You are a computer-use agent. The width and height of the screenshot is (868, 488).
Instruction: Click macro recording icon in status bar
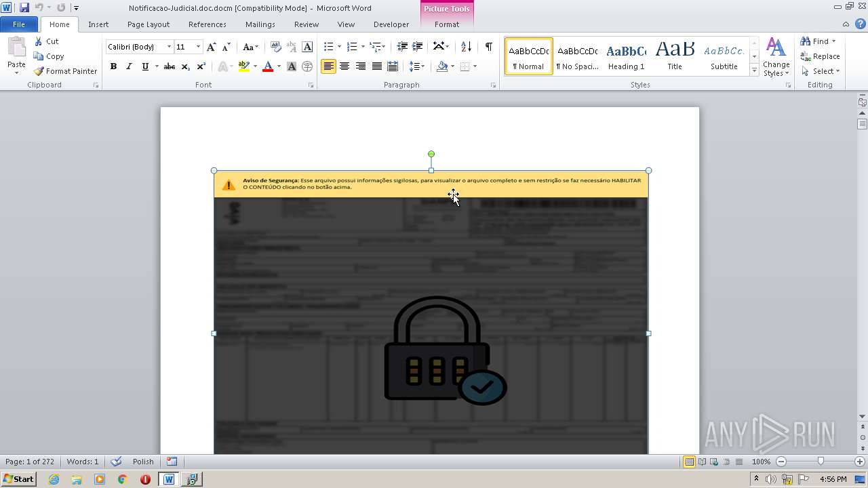(172, 462)
